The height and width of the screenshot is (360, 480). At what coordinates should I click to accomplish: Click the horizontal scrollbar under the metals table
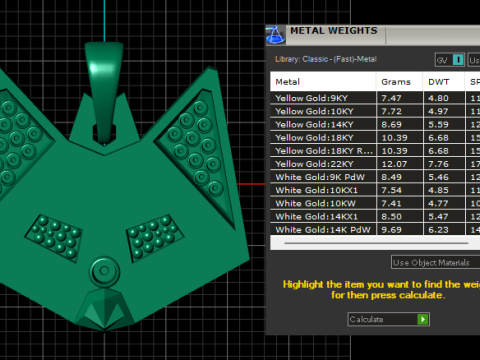(x=376, y=243)
